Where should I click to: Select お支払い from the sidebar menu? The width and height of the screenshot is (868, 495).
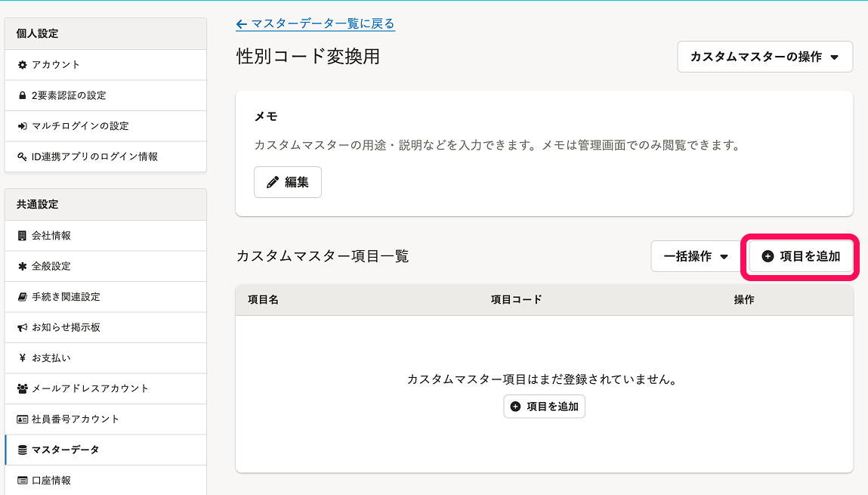click(x=51, y=358)
